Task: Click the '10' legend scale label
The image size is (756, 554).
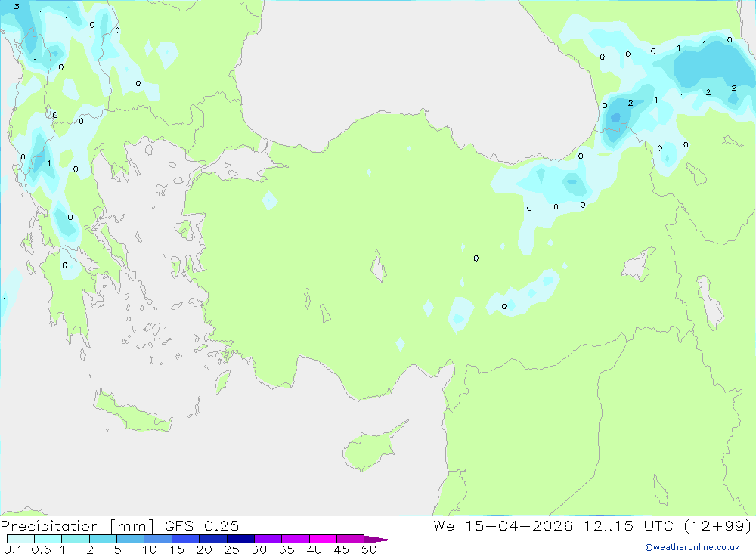Action: pyautogui.click(x=150, y=549)
